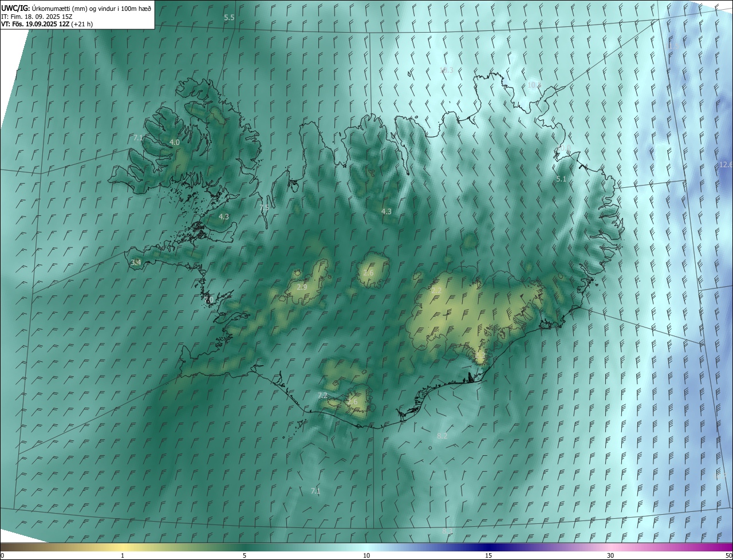733x560 pixels.
Task: Click the 0 tick on the colour scale
Action: point(2,556)
